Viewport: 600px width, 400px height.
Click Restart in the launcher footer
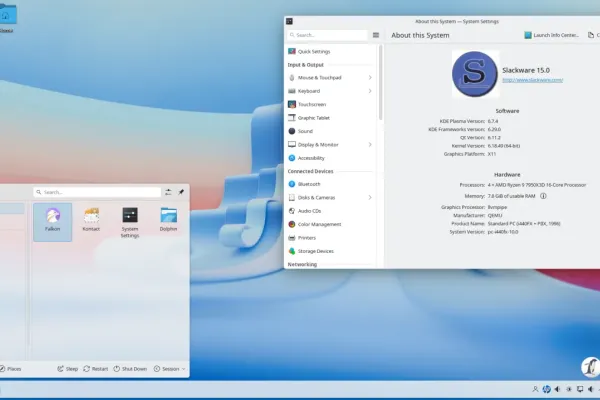(96, 369)
